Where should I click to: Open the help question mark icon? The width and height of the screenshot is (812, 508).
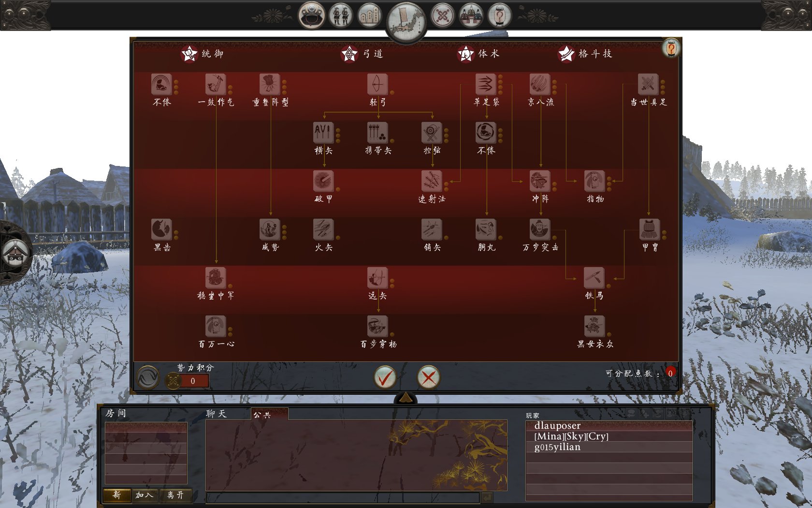pos(671,48)
